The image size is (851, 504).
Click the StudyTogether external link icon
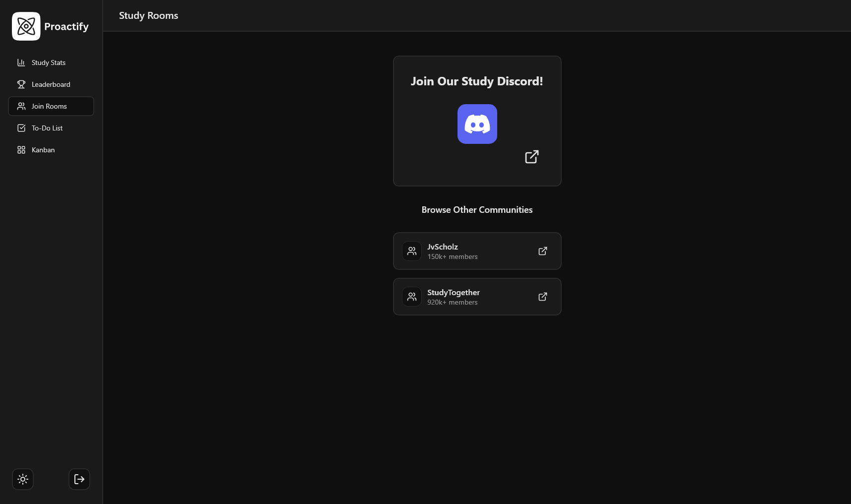(x=543, y=297)
